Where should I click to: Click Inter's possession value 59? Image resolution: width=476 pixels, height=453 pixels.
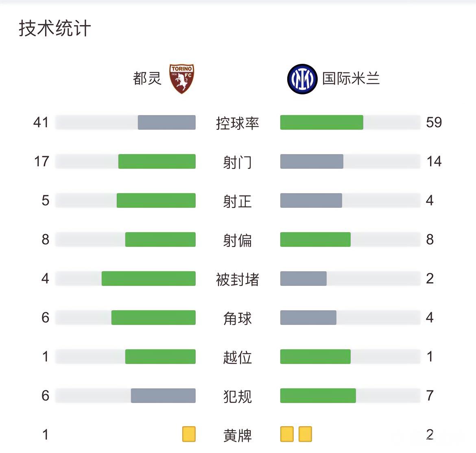(434, 122)
